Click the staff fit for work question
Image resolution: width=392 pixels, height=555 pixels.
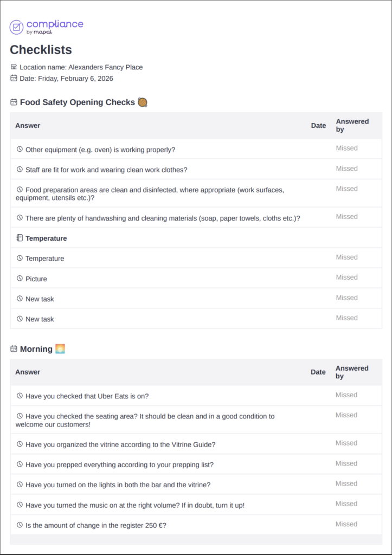coord(106,170)
